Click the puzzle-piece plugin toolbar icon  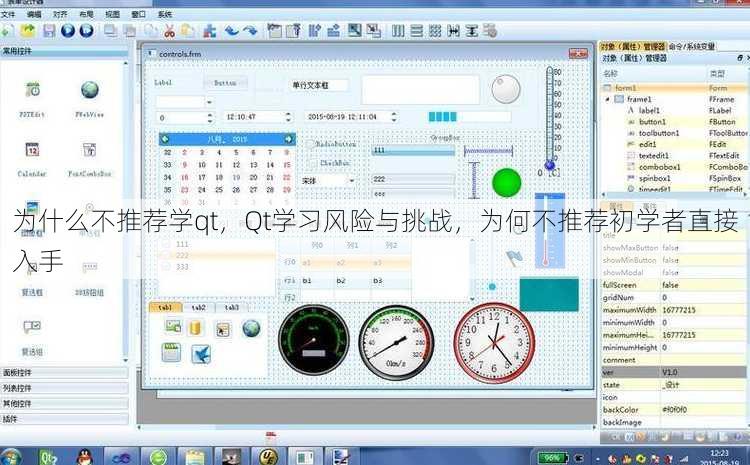210,31
